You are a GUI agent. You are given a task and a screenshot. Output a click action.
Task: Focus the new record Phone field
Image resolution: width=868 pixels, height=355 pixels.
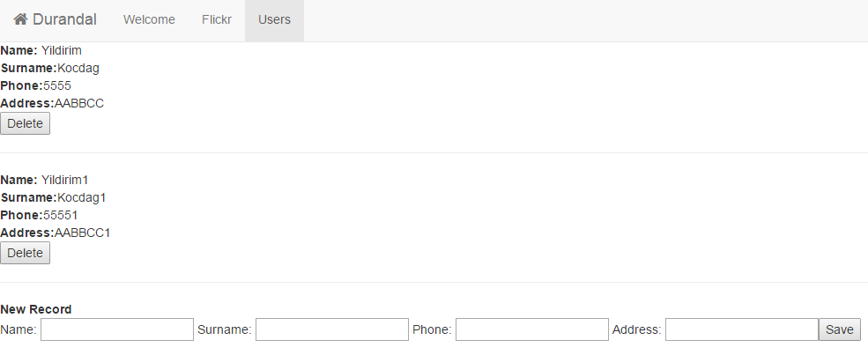point(532,329)
